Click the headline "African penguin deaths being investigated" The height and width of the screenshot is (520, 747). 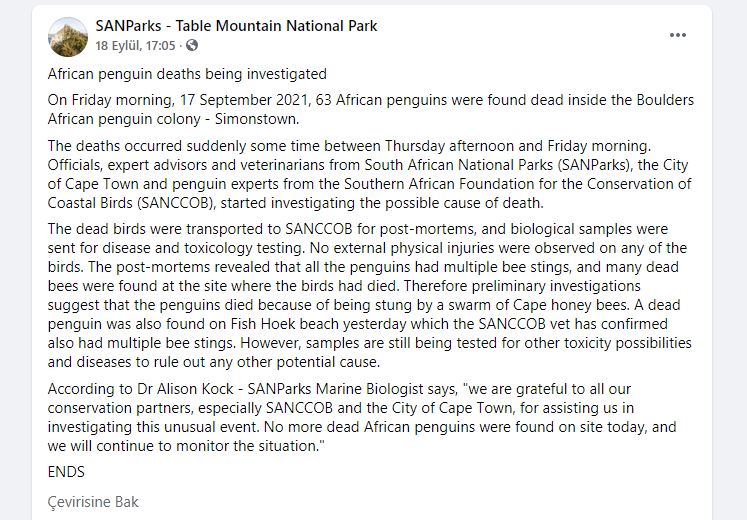187,74
